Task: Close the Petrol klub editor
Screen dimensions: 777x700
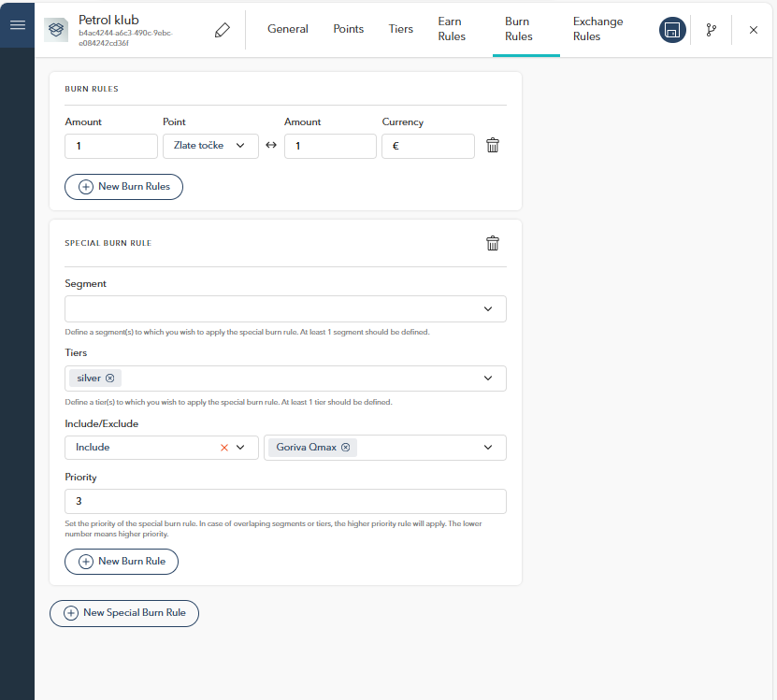Action: (754, 30)
